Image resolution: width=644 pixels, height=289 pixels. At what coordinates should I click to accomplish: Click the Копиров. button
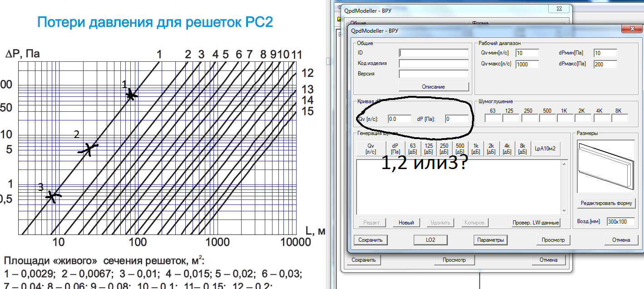(475, 223)
